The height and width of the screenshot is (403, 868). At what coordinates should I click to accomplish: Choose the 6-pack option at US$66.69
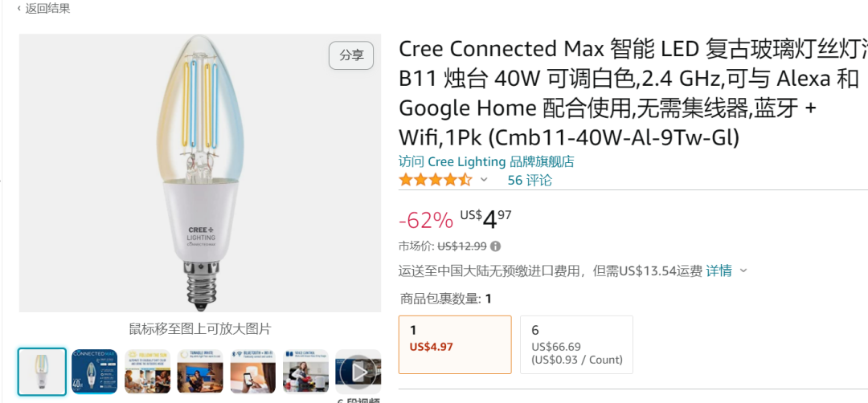[x=576, y=344]
